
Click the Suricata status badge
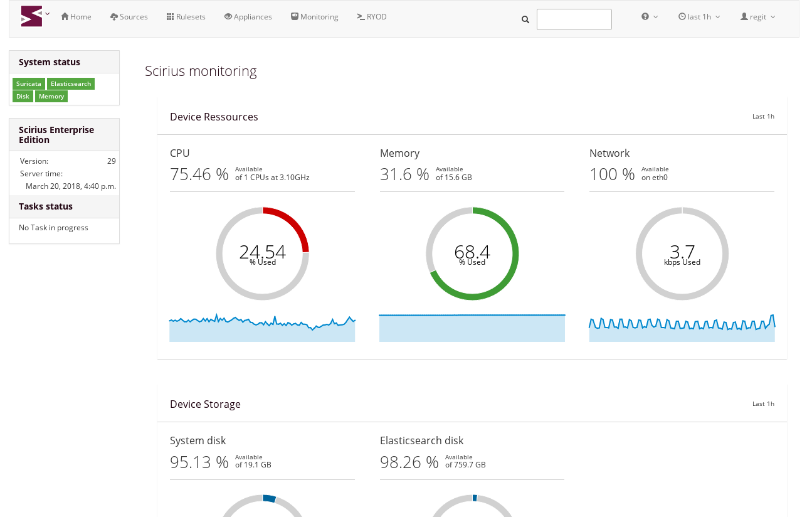pos(29,84)
